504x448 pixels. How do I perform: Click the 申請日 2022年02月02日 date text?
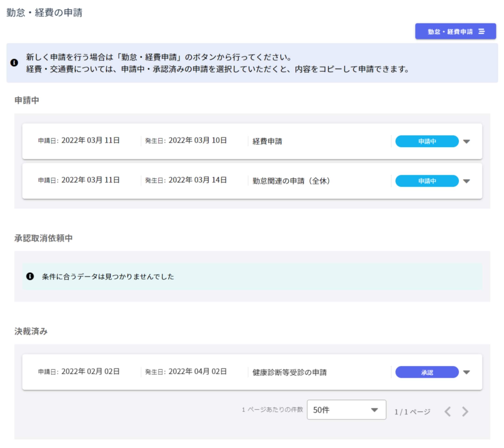click(x=90, y=371)
